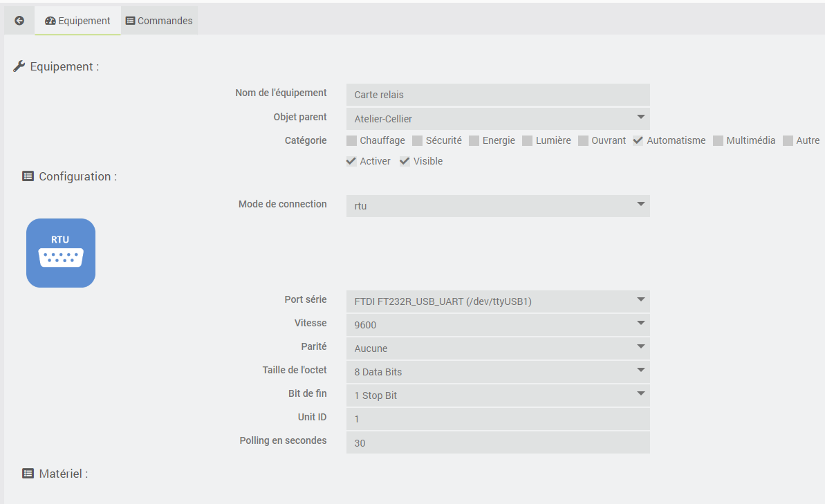
Task: Select the Vitesse baud rate dropdown
Action: click(x=498, y=324)
